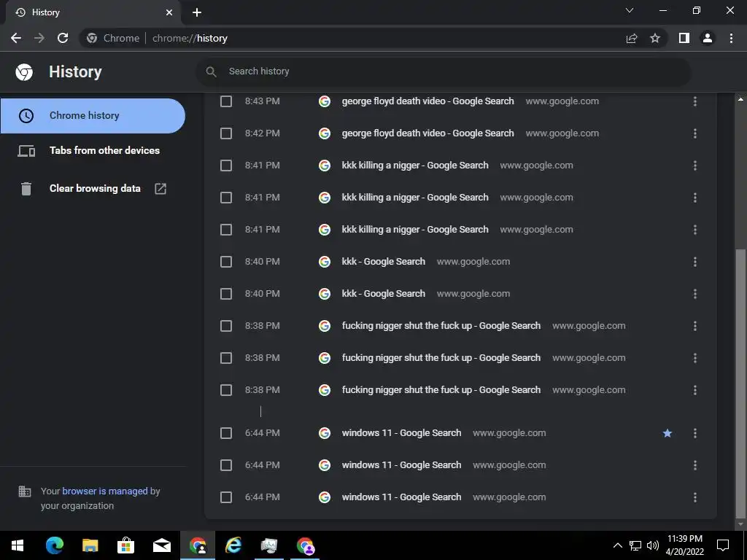747x560 pixels.
Task: Open File Explorer from the taskbar
Action: pos(90,545)
